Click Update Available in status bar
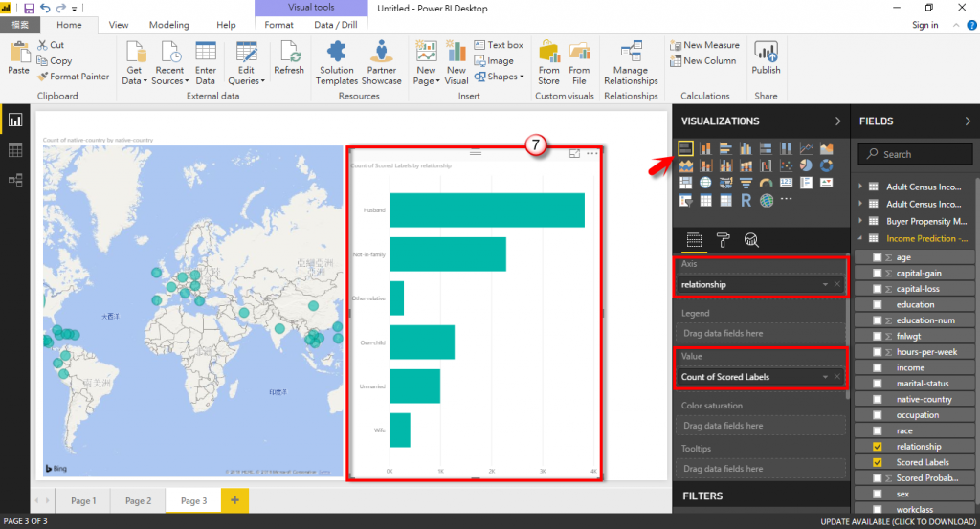The image size is (980, 529). (x=898, y=521)
